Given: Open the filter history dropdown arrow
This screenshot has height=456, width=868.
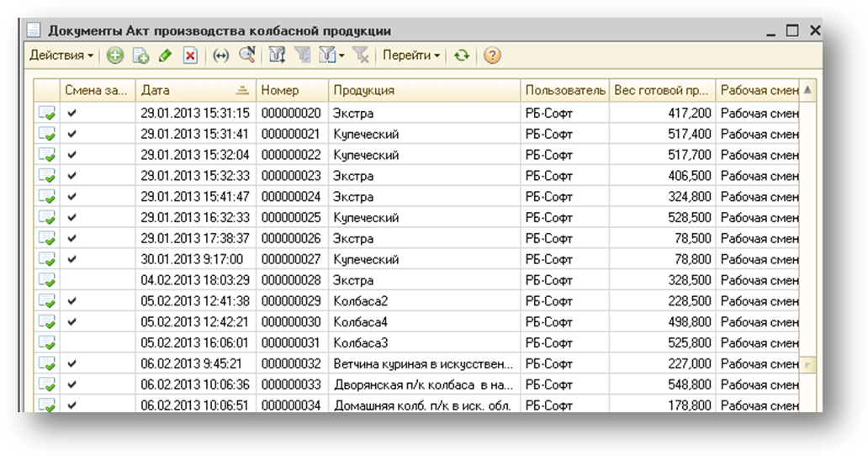Looking at the screenshot, I should (341, 56).
